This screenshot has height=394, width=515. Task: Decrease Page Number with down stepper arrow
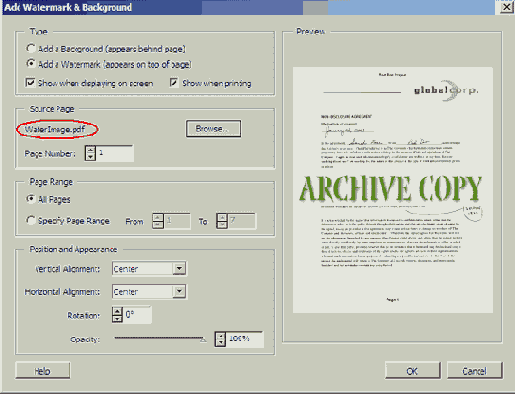coord(90,157)
